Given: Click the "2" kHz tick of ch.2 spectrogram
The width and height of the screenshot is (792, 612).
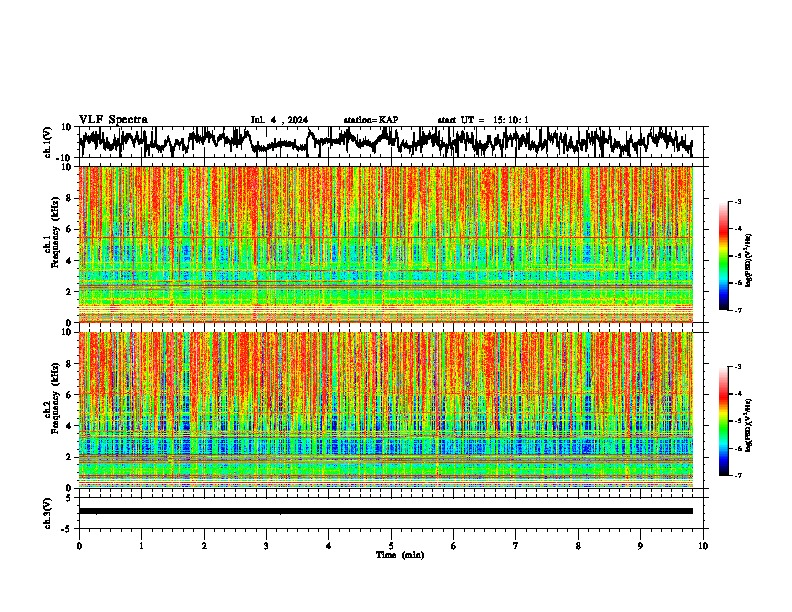Looking at the screenshot, I should (x=69, y=457).
